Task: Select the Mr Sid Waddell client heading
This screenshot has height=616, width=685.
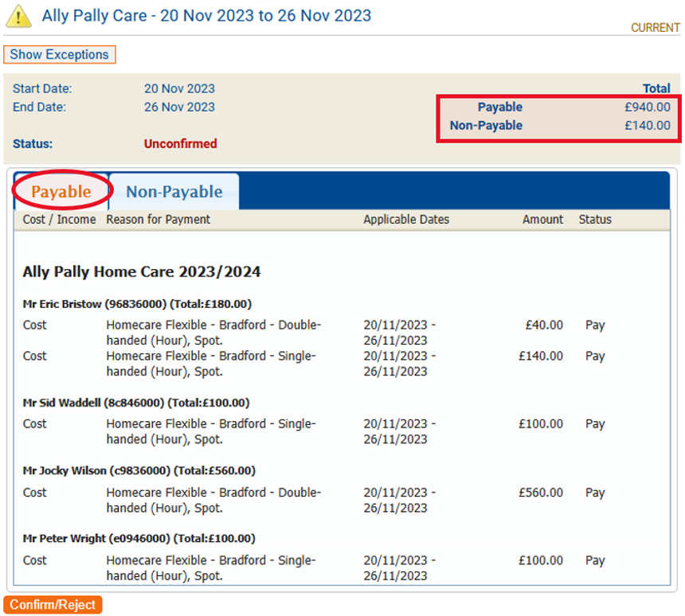Action: (135, 403)
